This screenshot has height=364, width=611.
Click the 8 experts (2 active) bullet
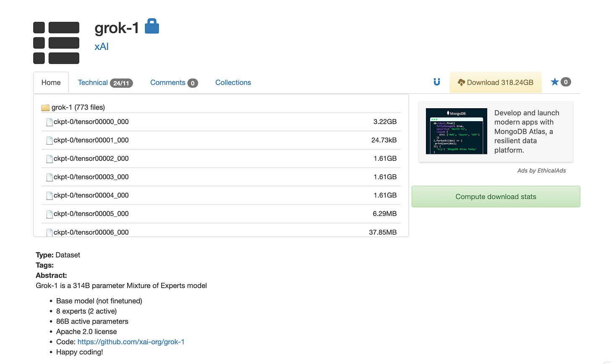click(x=86, y=311)
